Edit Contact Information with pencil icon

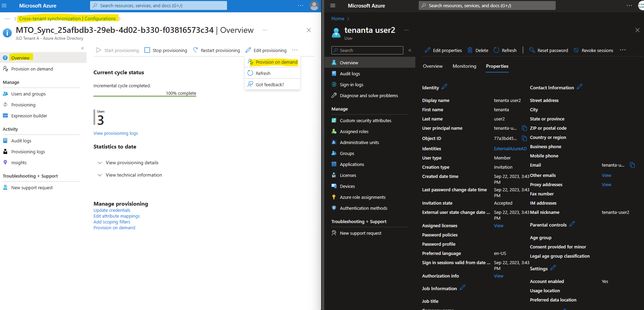580,87
